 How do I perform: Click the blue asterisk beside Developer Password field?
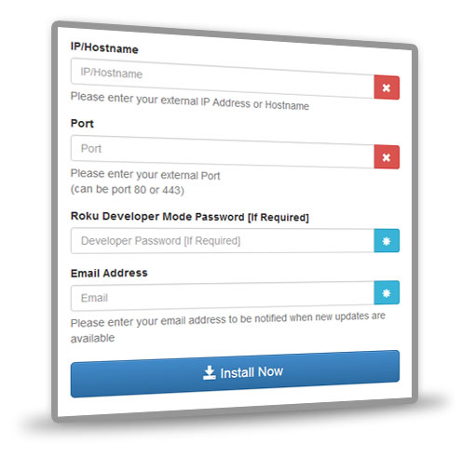pos(387,241)
